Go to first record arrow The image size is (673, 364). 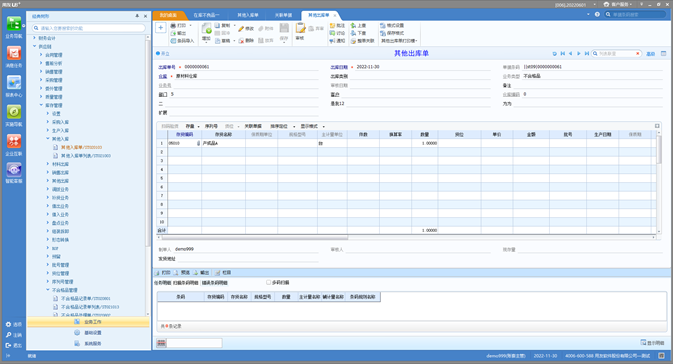point(562,54)
